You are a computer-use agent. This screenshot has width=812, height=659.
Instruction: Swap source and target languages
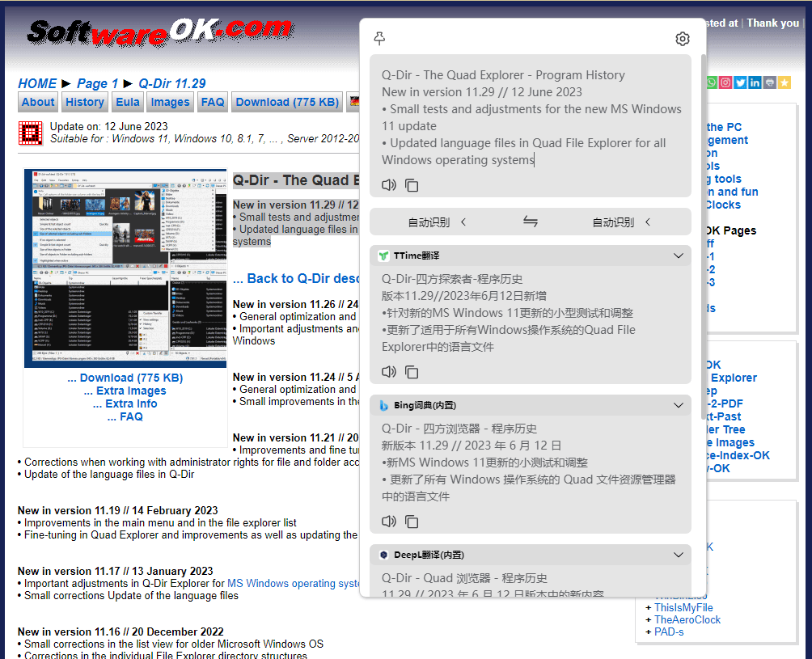point(531,222)
